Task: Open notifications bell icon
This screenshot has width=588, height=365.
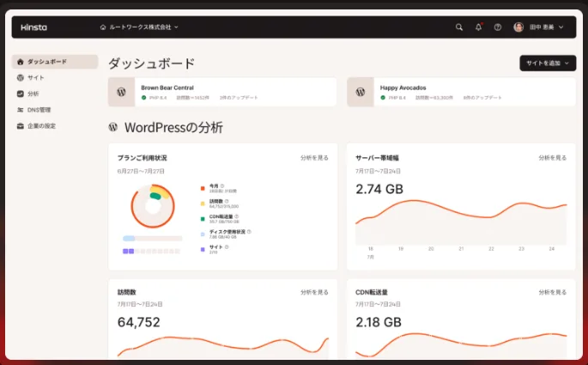Action: (x=479, y=27)
